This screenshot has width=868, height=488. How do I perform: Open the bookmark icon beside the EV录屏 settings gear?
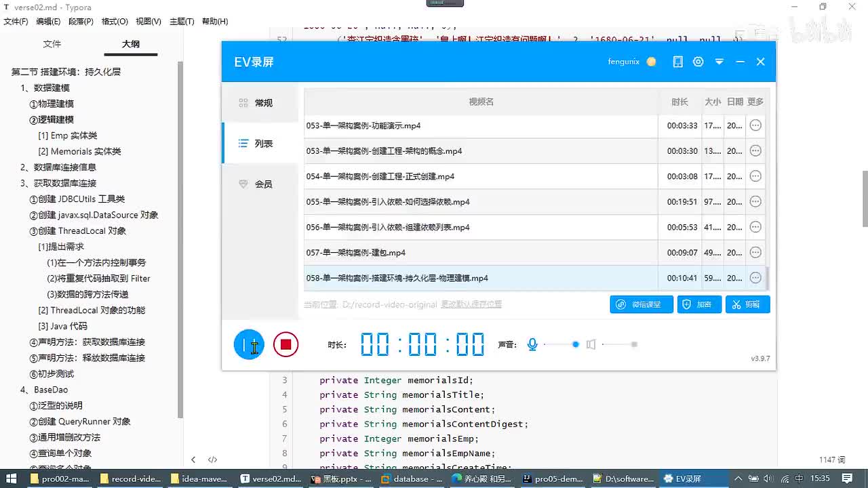(x=677, y=62)
